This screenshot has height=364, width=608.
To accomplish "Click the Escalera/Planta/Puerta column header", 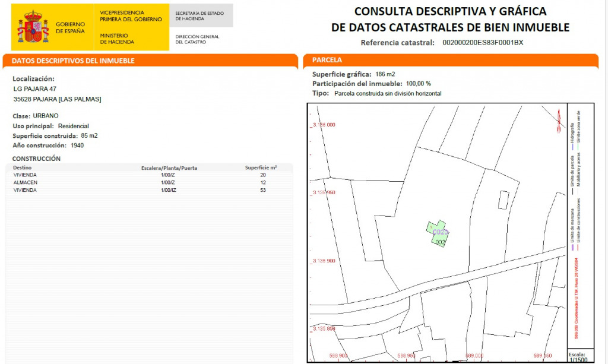I will pyautogui.click(x=169, y=168).
